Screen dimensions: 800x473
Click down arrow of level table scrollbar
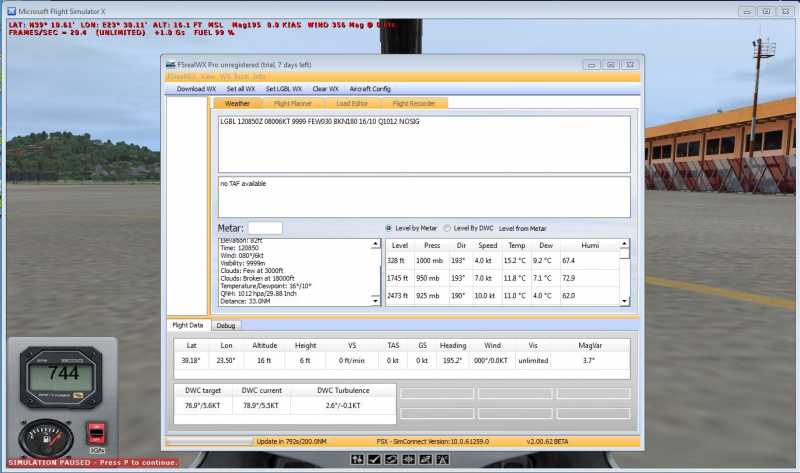(x=624, y=301)
